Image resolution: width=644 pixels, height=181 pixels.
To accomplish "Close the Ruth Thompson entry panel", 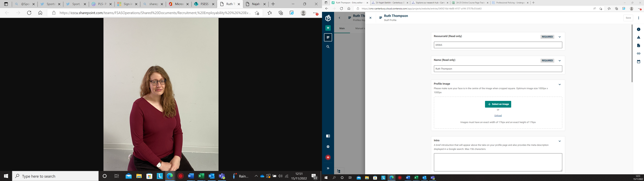I will (370, 18).
